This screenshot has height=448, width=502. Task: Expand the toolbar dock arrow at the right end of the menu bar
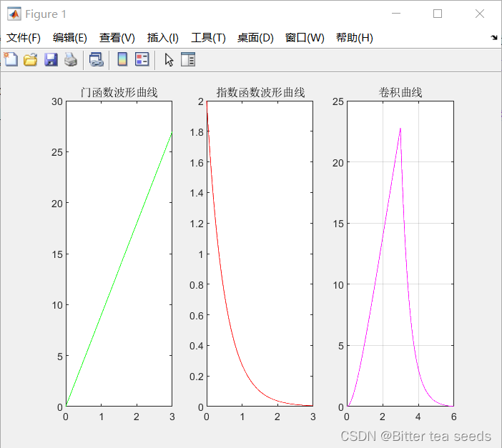coord(494,38)
